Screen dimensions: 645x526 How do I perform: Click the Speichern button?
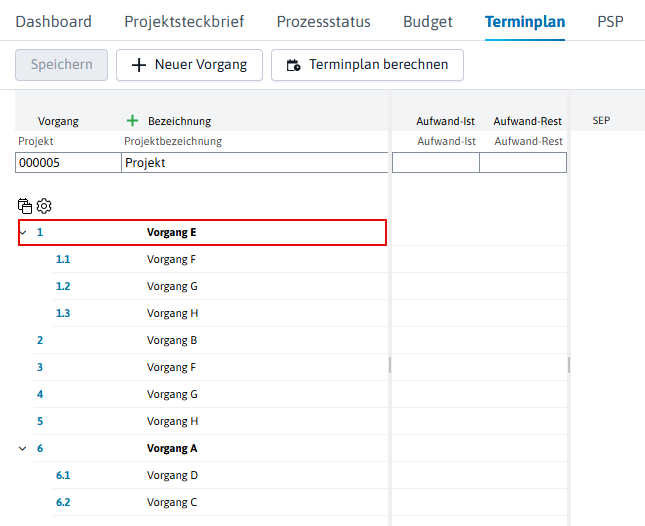[62, 65]
